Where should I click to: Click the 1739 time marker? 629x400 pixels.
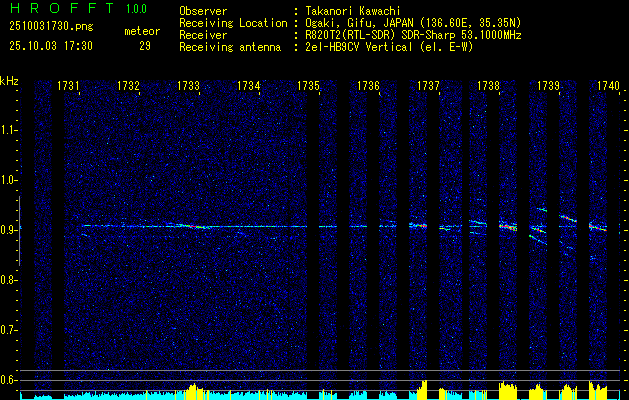(x=548, y=85)
